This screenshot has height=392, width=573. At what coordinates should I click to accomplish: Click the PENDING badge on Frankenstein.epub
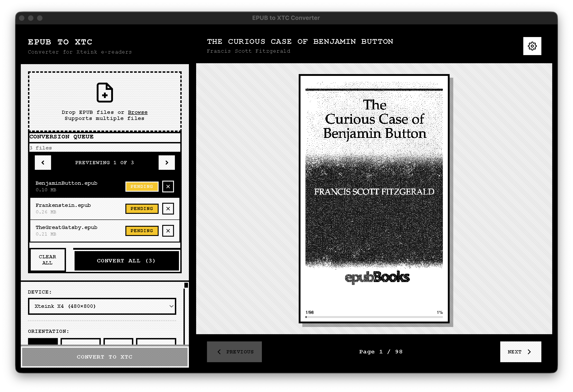(142, 208)
